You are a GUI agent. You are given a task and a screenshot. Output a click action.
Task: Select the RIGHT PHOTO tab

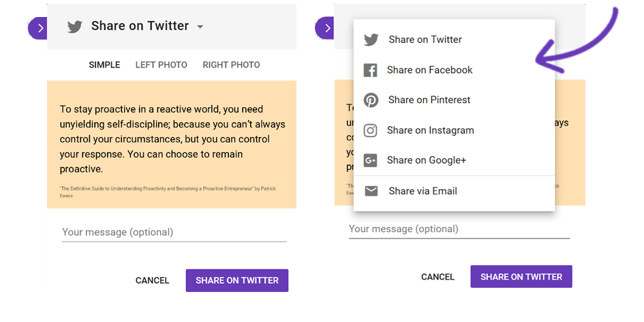tap(231, 65)
